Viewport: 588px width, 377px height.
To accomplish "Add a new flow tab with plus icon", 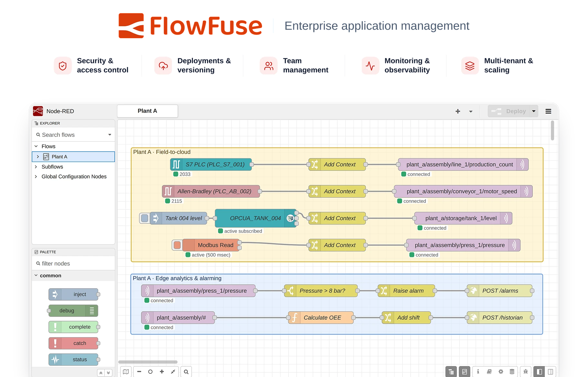I will click(458, 111).
